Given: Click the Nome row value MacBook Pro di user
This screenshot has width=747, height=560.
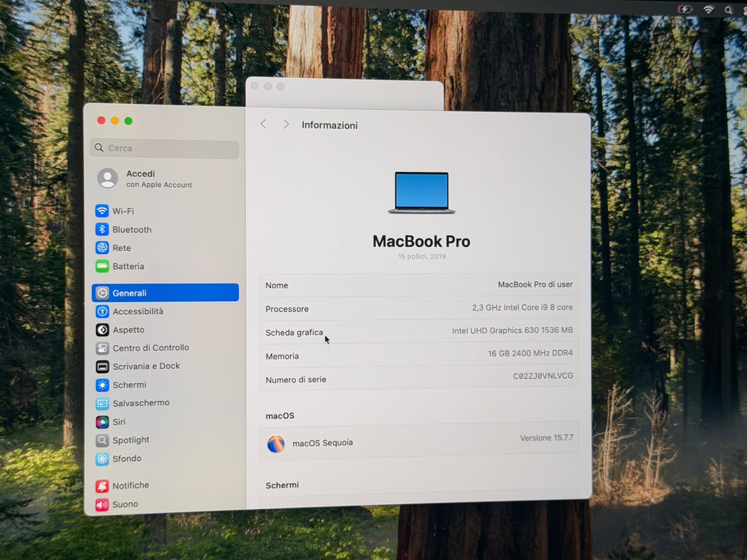Looking at the screenshot, I should click(x=535, y=284).
